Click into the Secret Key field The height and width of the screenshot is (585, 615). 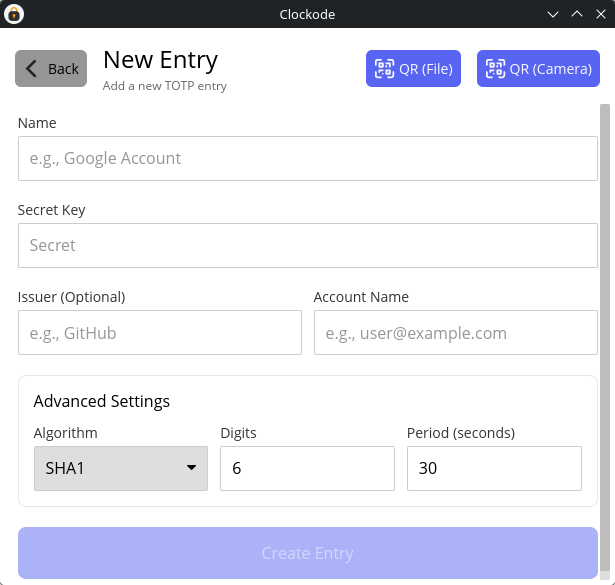(308, 245)
